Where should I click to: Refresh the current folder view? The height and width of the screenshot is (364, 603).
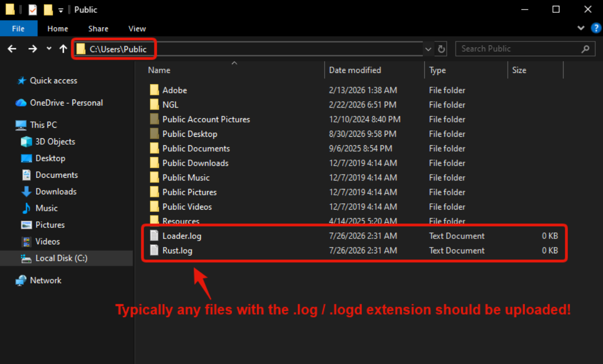(441, 49)
